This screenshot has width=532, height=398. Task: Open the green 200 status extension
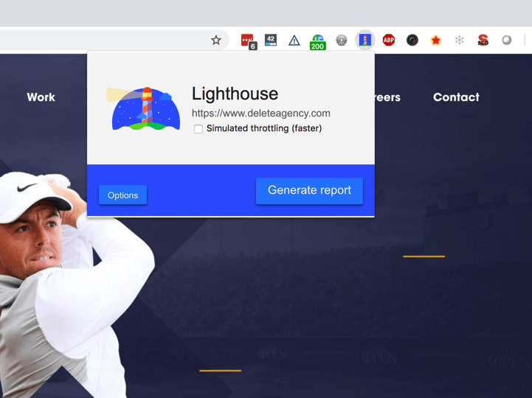coord(317,42)
